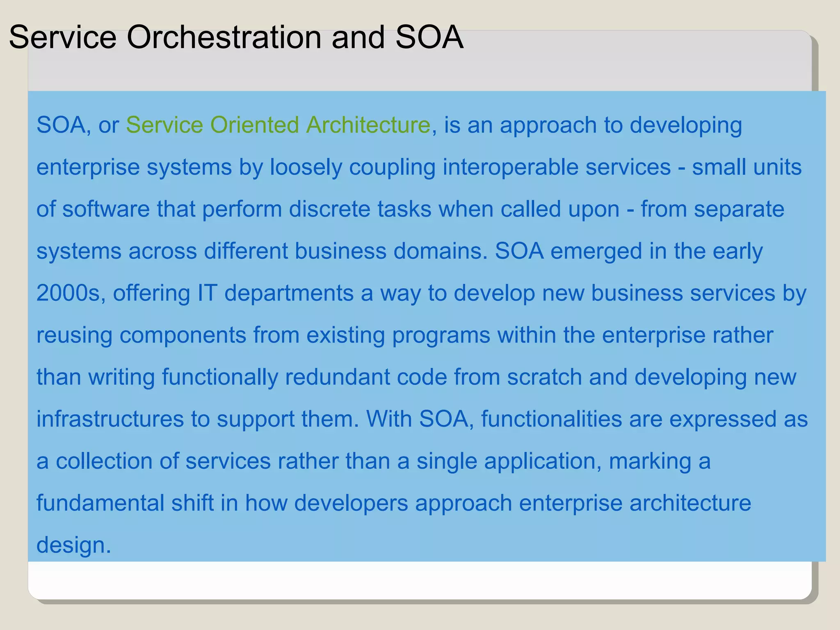Click the words 'single application,' in paragraph
Screen dimensions: 840x630
pos(509,461)
